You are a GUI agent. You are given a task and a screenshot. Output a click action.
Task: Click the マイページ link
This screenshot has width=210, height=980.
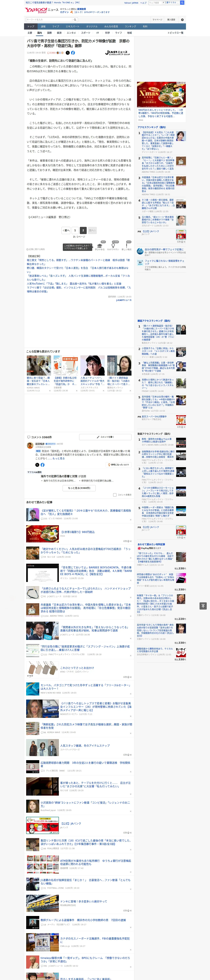[157, 20]
